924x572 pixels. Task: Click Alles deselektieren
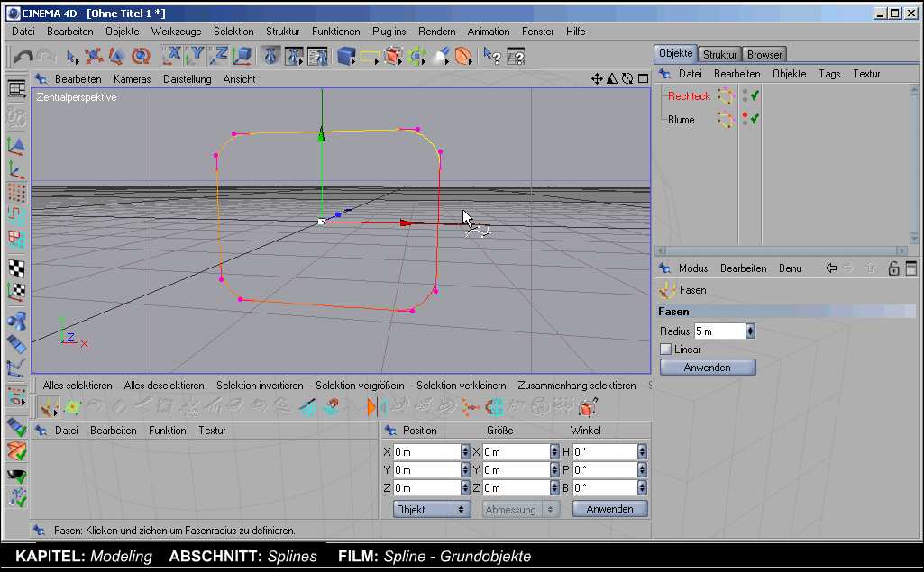(164, 386)
